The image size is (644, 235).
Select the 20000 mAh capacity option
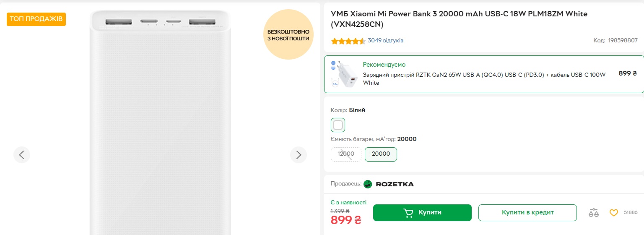(381, 154)
